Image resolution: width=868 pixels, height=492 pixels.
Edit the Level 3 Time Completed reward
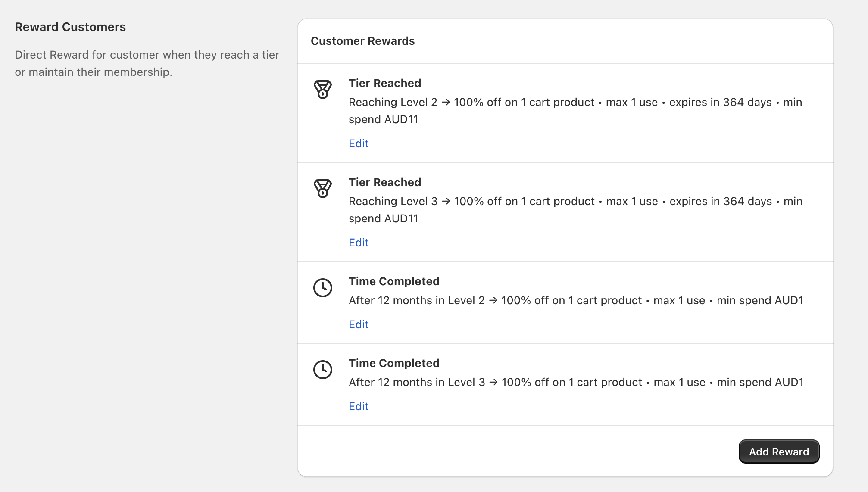click(359, 406)
